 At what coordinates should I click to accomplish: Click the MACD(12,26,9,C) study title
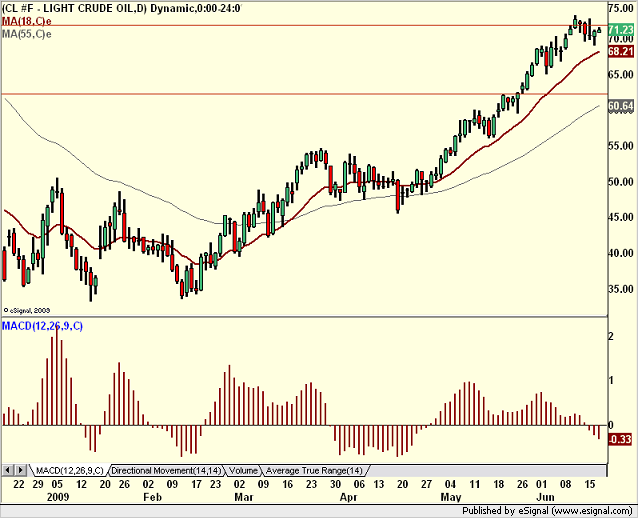[x=42, y=326]
